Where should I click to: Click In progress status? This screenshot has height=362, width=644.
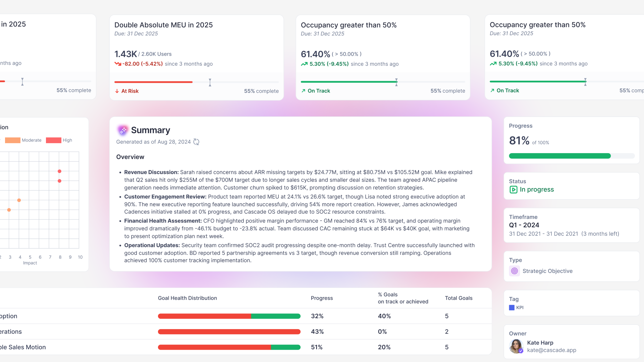537,190
